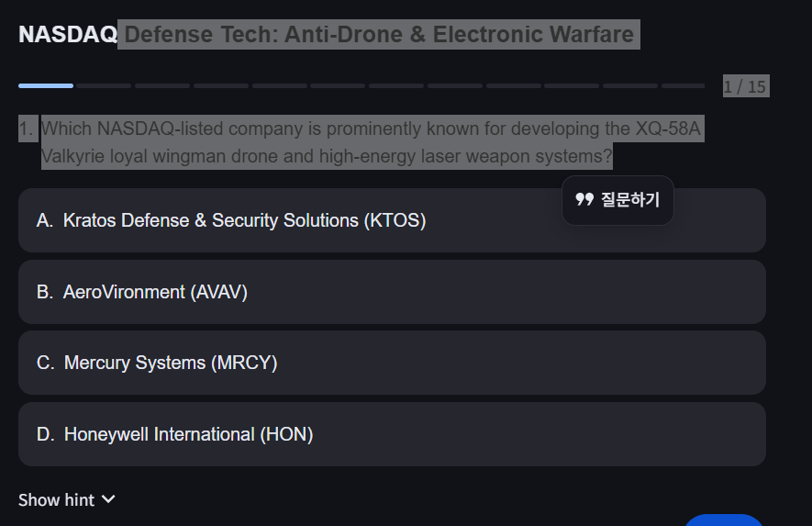The width and height of the screenshot is (812, 526).
Task: Click the Defense Tech quiz title text
Action: click(379, 35)
